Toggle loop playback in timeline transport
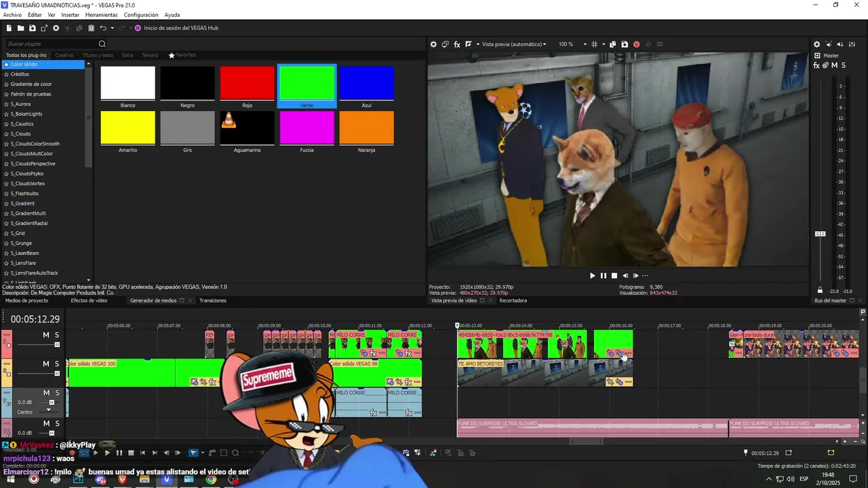 (83, 453)
